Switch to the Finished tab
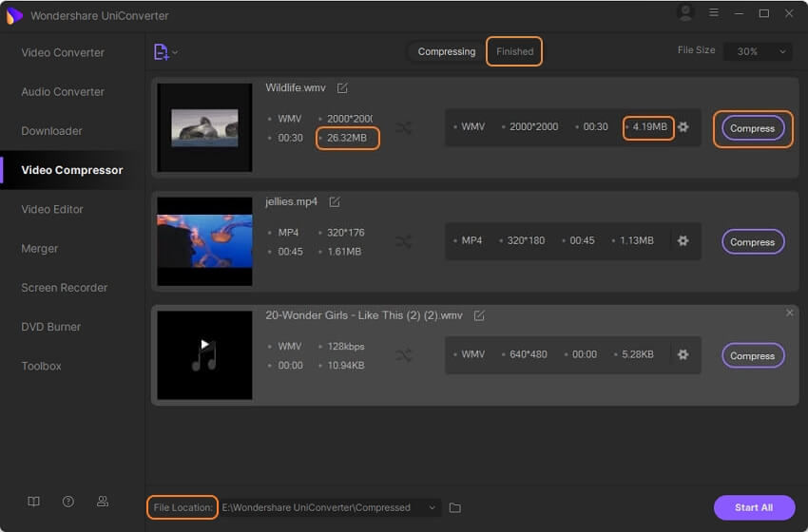 point(514,51)
